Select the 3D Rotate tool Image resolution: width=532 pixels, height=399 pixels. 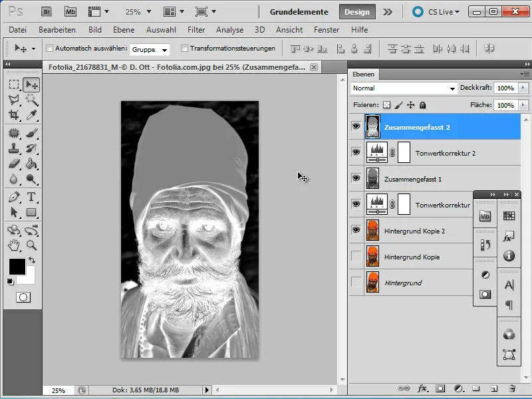click(x=14, y=230)
